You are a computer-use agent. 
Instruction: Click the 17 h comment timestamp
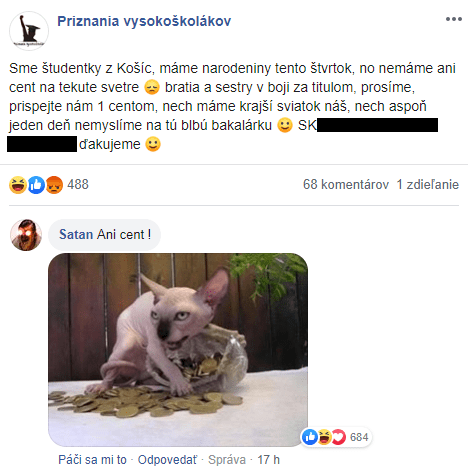coord(268,460)
